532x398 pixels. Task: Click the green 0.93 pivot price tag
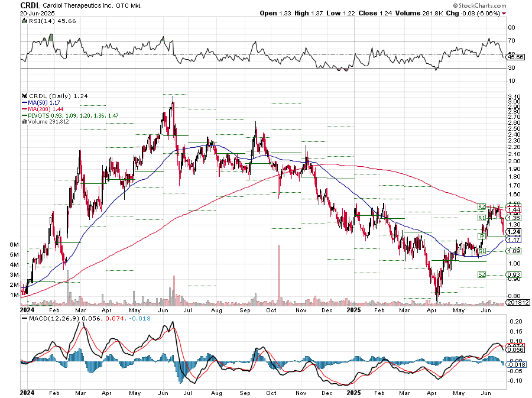pyautogui.click(x=514, y=275)
